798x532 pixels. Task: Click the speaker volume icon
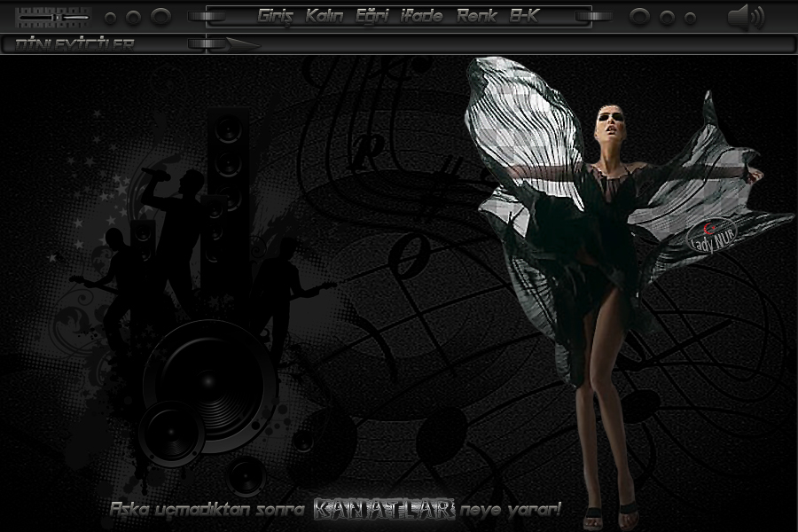745,17
